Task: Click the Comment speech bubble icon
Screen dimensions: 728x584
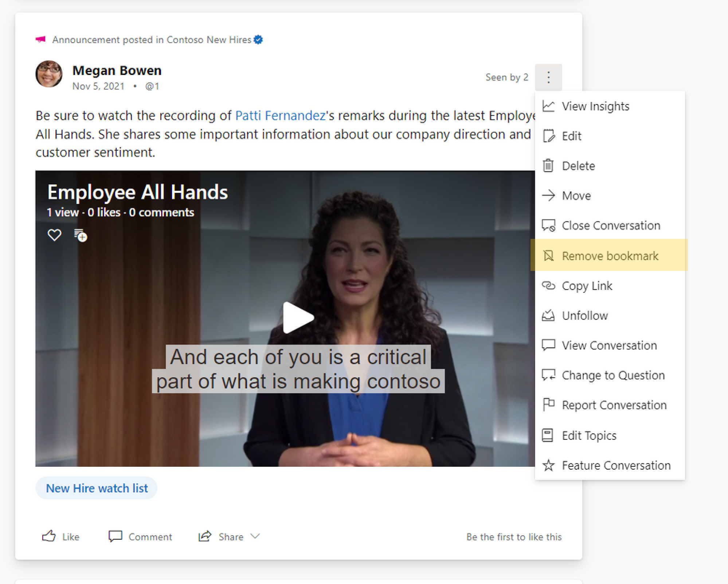Action: click(115, 536)
